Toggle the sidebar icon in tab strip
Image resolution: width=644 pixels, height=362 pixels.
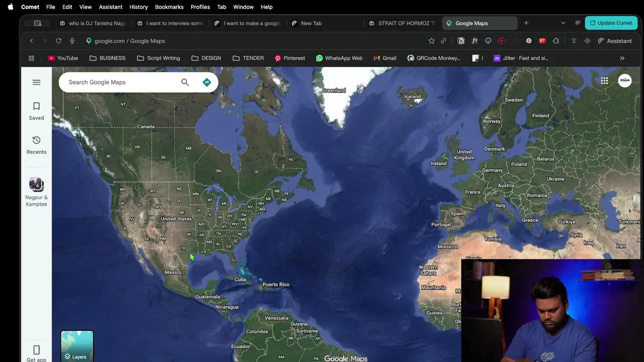coord(38,23)
